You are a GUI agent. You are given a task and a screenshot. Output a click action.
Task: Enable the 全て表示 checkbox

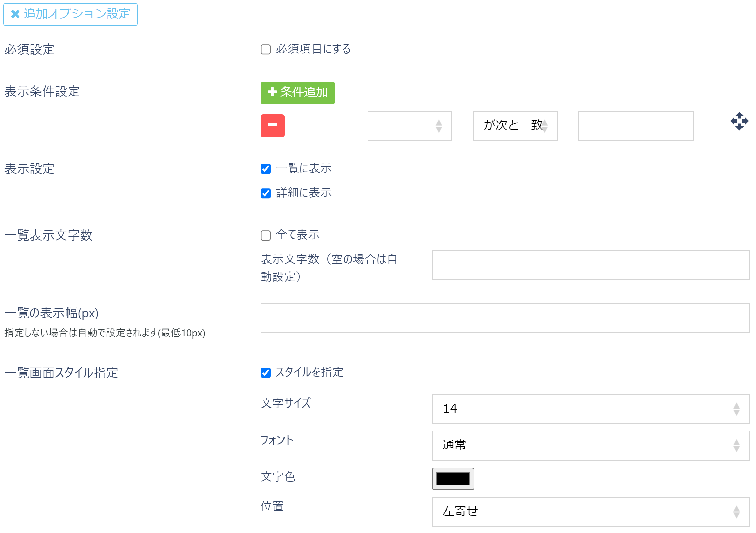click(266, 235)
